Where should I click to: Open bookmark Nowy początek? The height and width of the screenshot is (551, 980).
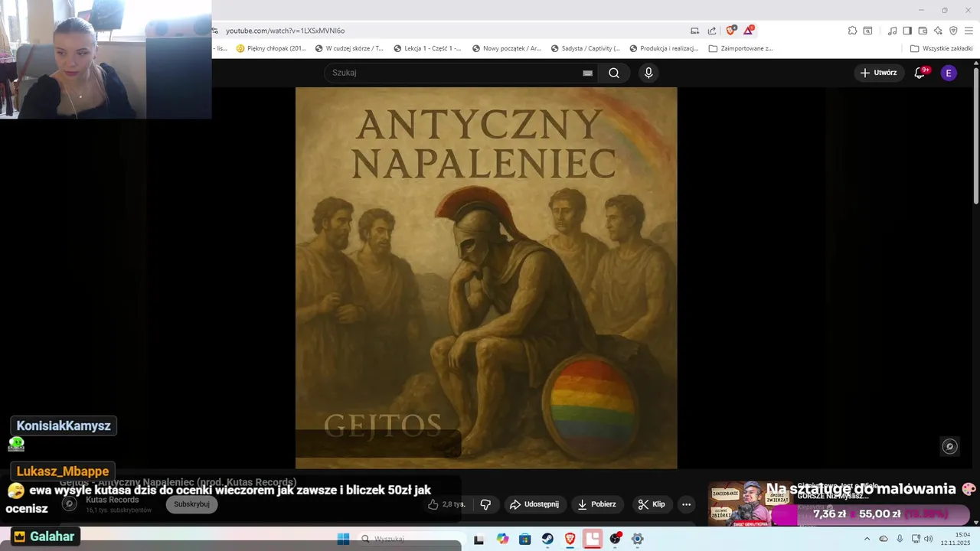point(506,48)
